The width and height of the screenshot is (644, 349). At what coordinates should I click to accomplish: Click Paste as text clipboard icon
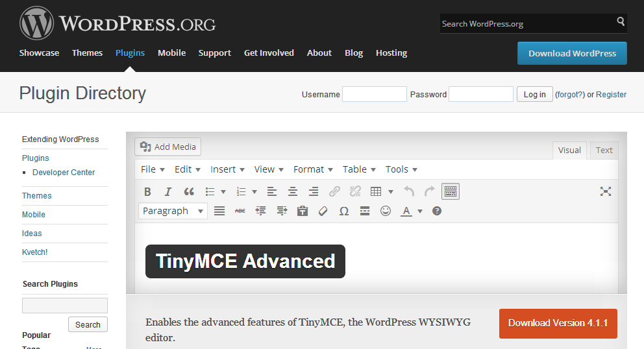[303, 211]
